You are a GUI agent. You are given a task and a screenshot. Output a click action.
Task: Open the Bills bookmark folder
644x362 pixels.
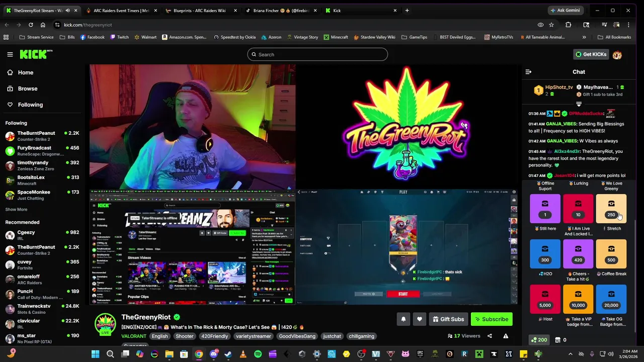pyautogui.click(x=67, y=37)
